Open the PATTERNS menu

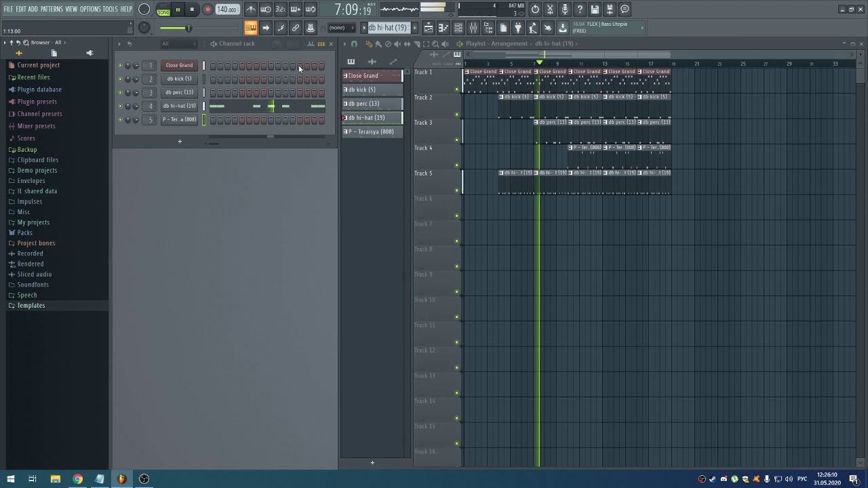pyautogui.click(x=52, y=9)
